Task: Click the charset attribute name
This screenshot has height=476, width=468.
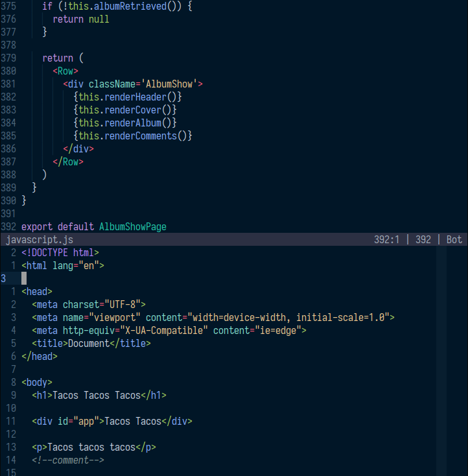Action: (x=81, y=305)
